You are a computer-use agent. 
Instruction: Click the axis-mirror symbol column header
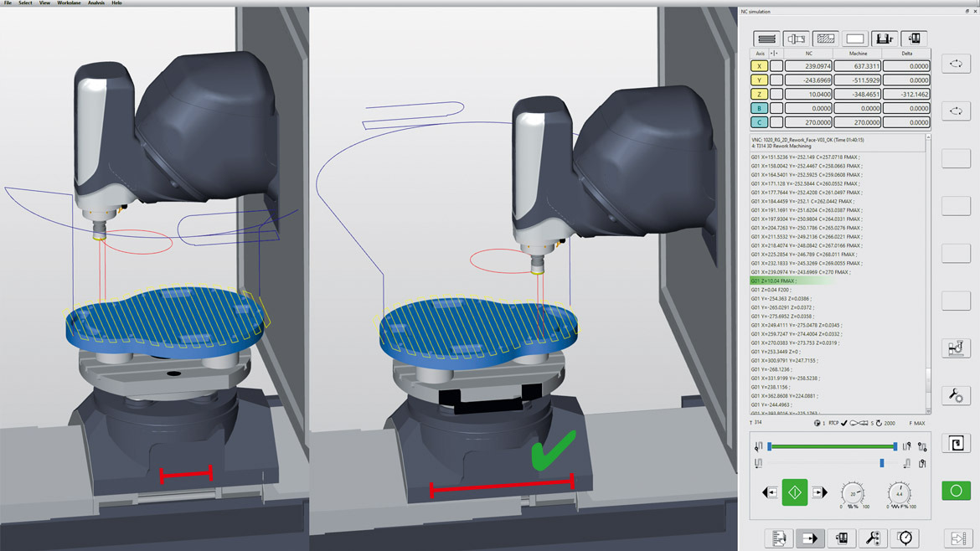pos(774,54)
